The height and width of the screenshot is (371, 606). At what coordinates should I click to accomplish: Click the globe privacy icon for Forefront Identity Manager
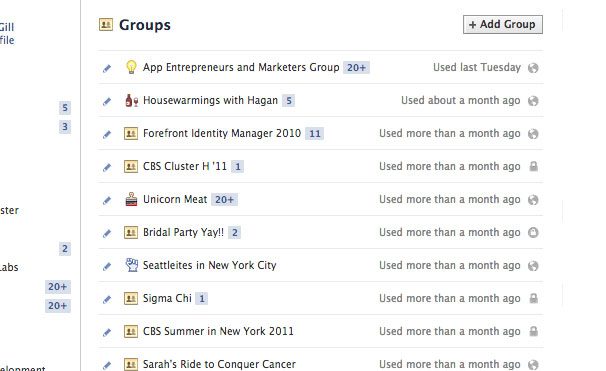[533, 134]
